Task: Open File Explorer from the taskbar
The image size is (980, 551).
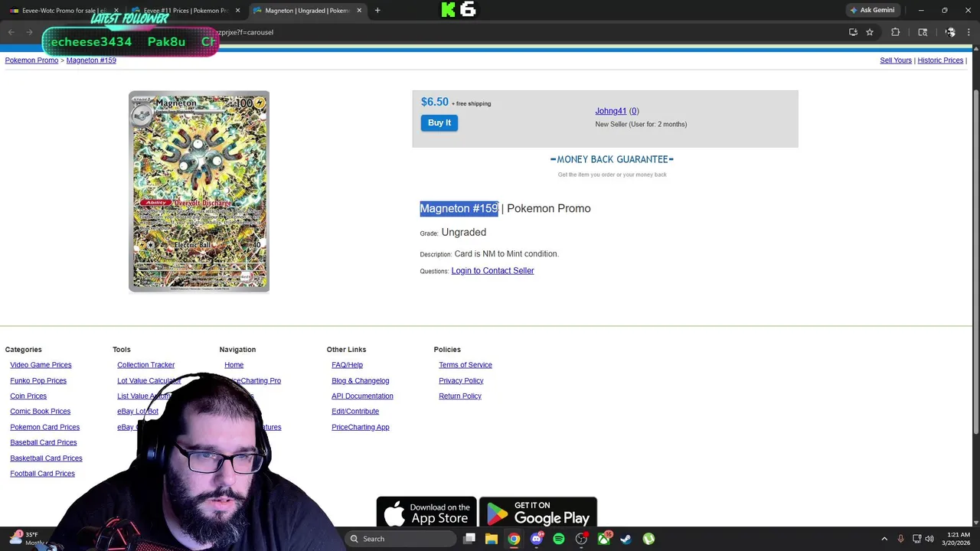Action: click(492, 539)
